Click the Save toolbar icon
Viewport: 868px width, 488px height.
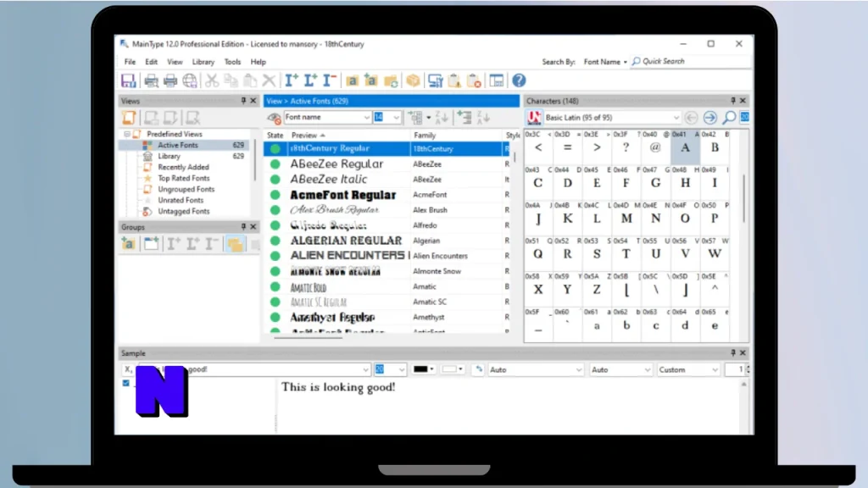point(129,80)
